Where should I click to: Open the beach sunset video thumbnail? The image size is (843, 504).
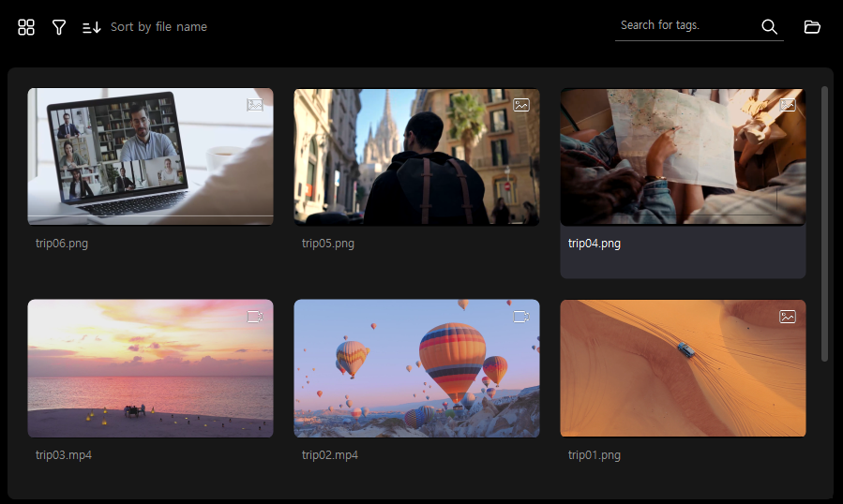coord(150,368)
